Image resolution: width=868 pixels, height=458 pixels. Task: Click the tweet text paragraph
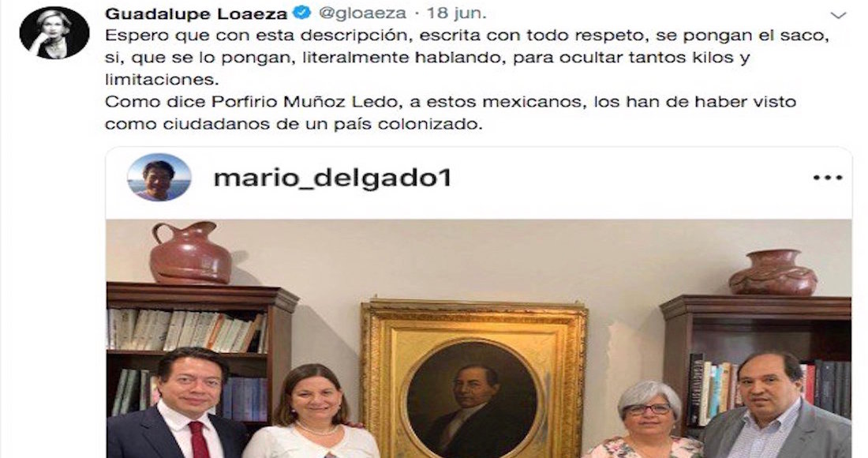point(466,80)
